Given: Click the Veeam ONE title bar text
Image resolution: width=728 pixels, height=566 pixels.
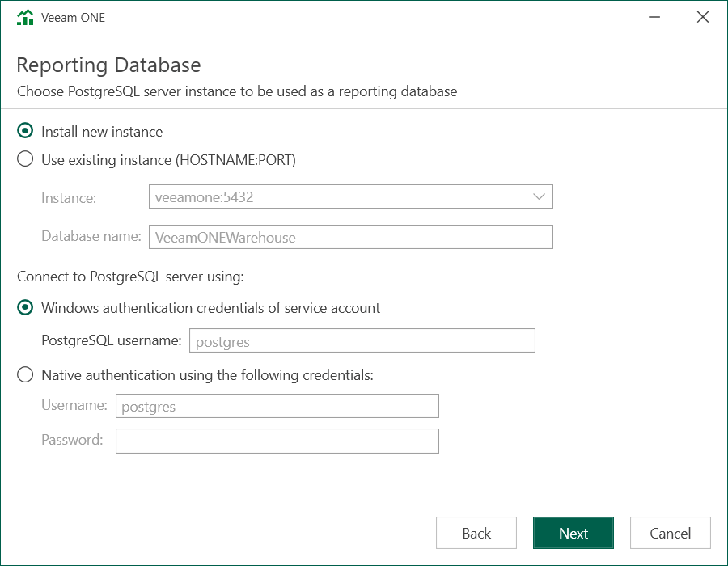Looking at the screenshot, I should pyautogui.click(x=73, y=18).
